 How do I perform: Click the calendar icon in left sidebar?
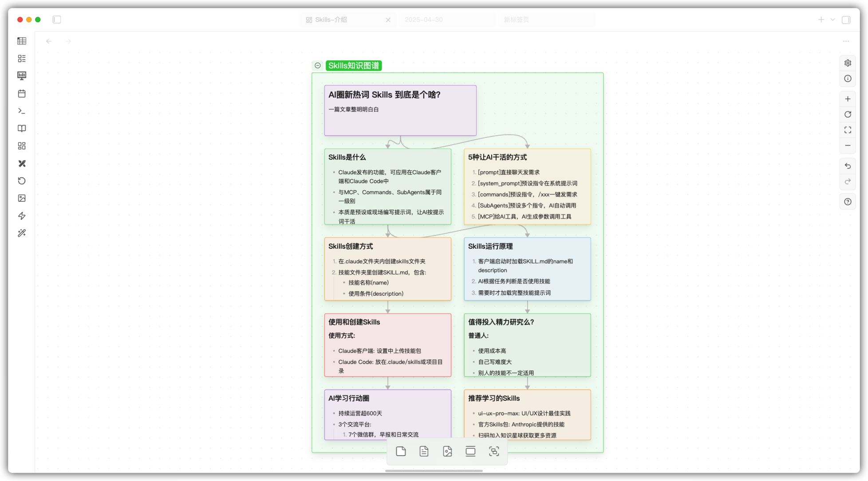click(22, 94)
